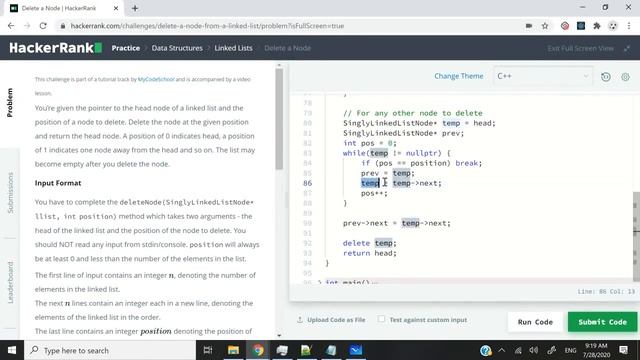Open File Explorer on the taskbar
Screen dimensions: 640x360
[233, 350]
